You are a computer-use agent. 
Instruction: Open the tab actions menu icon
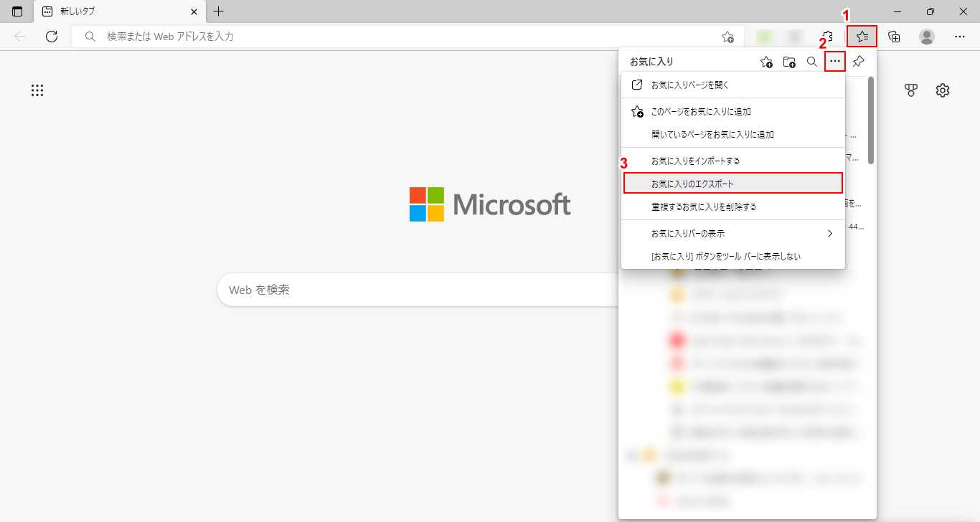click(x=17, y=11)
